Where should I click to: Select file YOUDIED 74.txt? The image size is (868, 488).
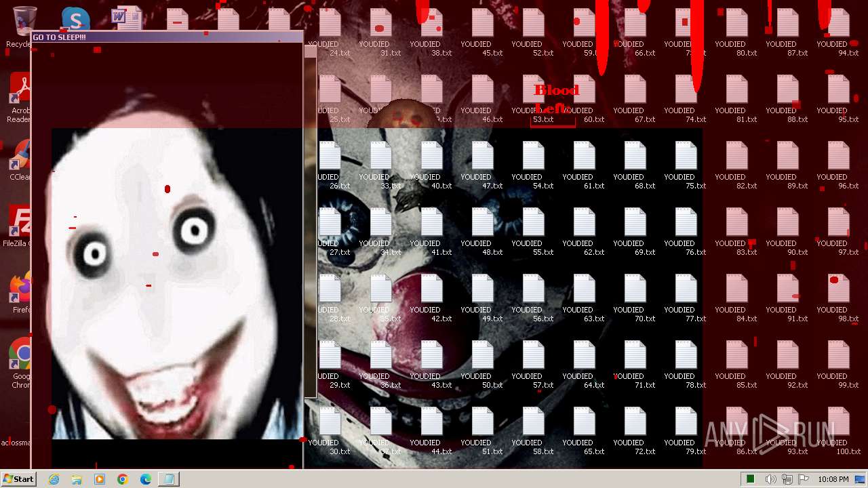point(686,99)
